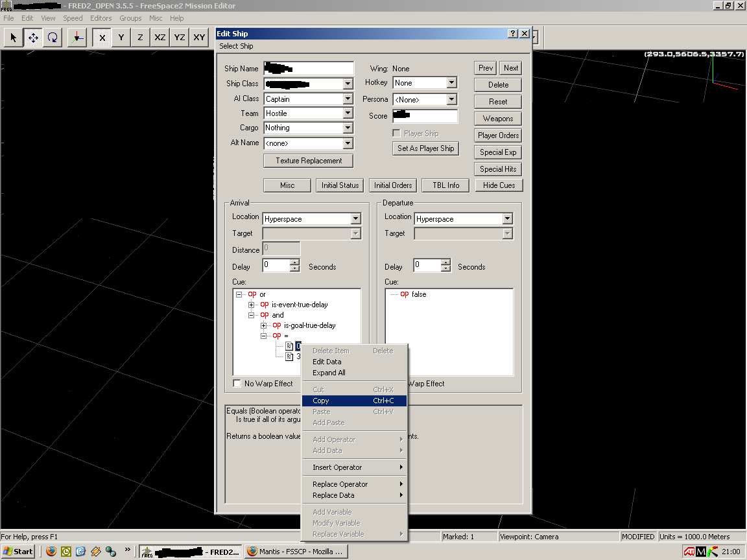Image resolution: width=747 pixels, height=560 pixels.
Task: Toggle disabled Player Ship checkbox
Action: coord(396,134)
